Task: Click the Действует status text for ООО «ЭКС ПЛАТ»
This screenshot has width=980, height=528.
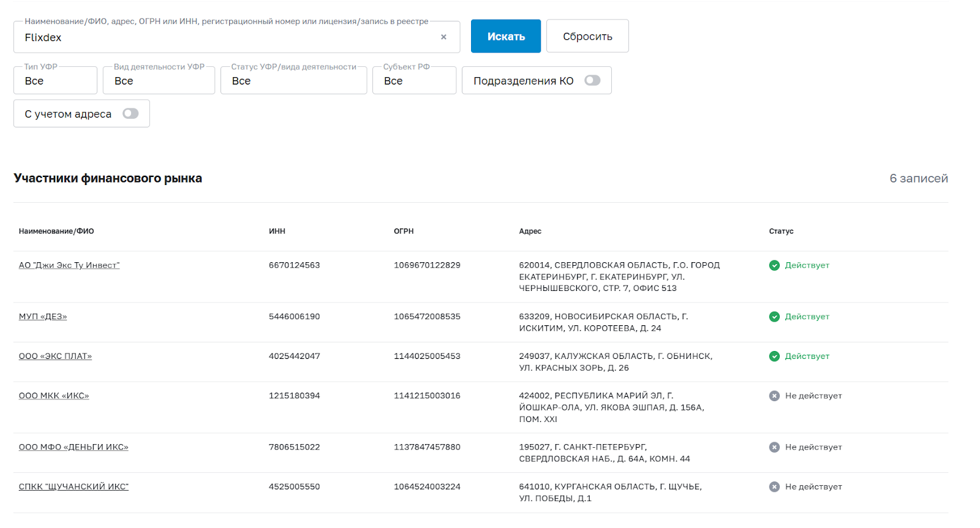Action: [x=807, y=356]
